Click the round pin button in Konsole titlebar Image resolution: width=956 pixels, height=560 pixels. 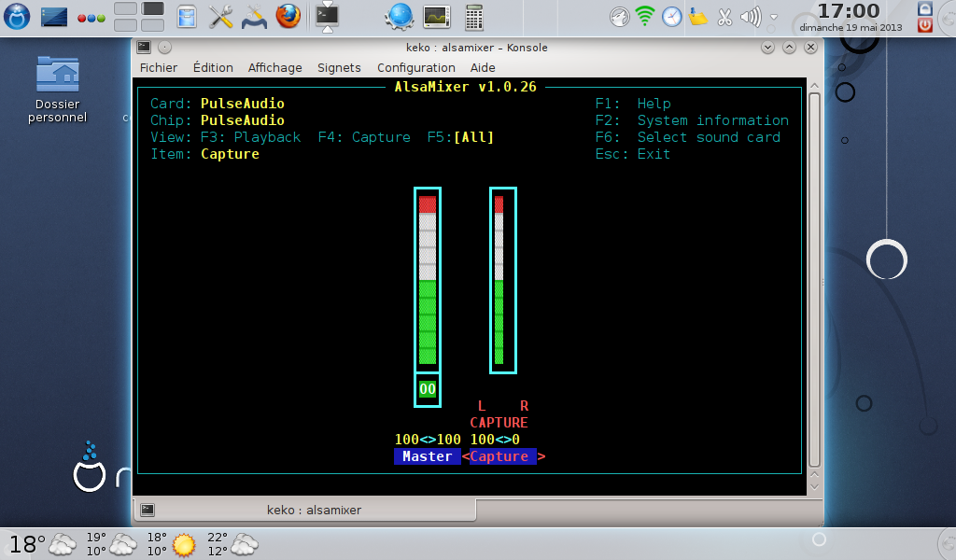(164, 47)
